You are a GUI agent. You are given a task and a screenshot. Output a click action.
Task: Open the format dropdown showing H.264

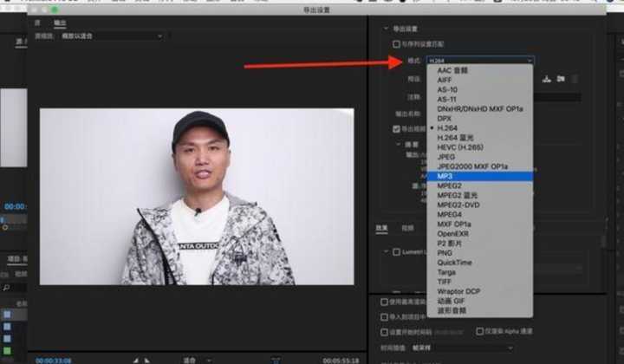coord(480,61)
